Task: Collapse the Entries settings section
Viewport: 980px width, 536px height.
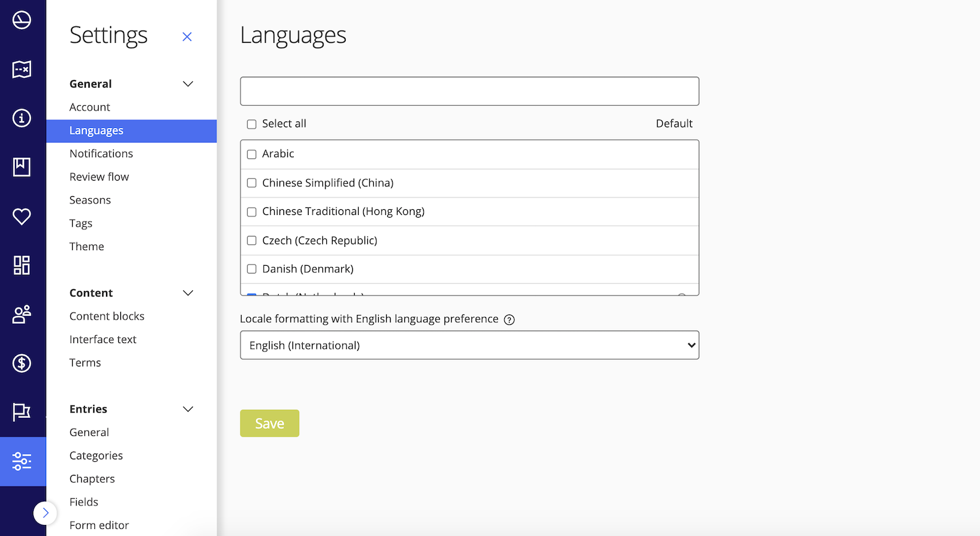Action: (x=188, y=409)
